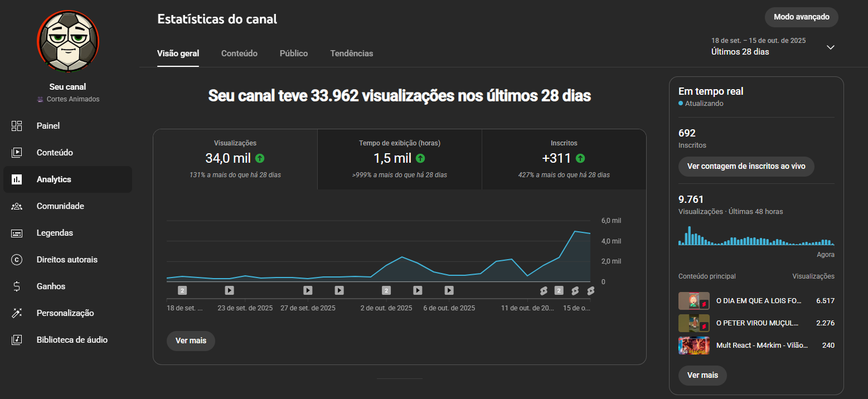The image size is (868, 399).
Task: Click '131% a mais do que há 28 dias'
Action: 235,175
